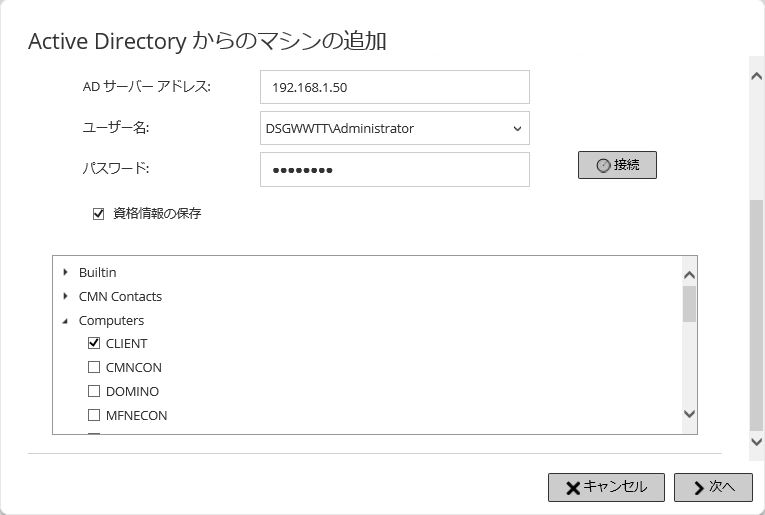Click the AD サーバー アドレス field
This screenshot has height=515, width=765.
click(395, 87)
